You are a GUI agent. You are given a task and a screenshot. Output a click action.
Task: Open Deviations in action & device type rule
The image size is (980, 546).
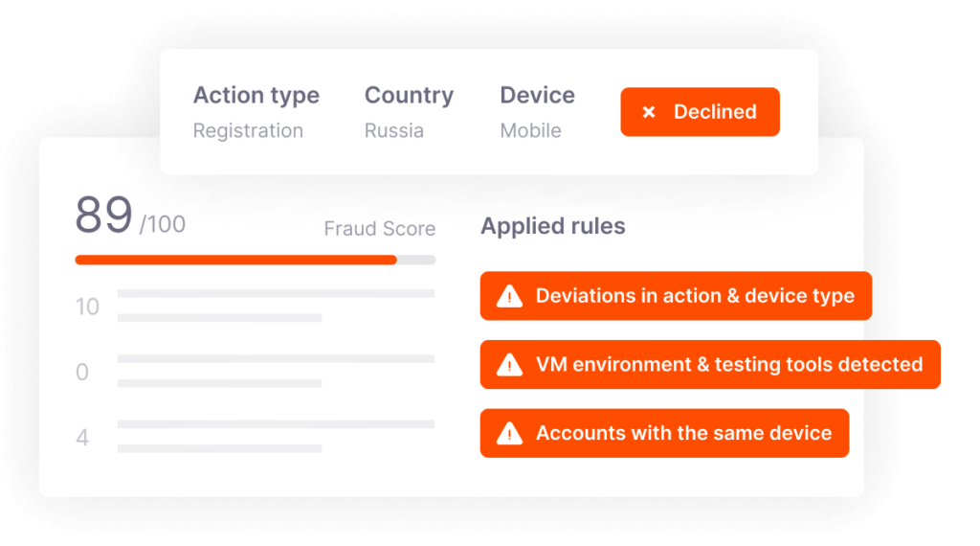click(x=676, y=296)
